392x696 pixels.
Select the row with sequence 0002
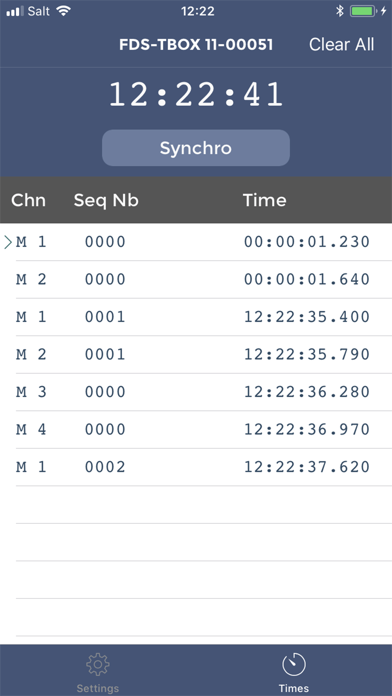tap(196, 467)
